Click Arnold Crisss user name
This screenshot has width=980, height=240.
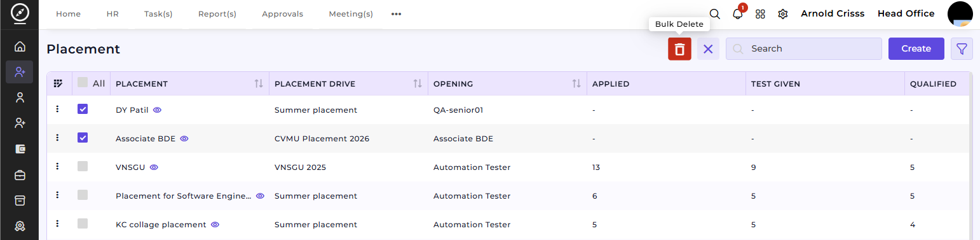point(833,13)
